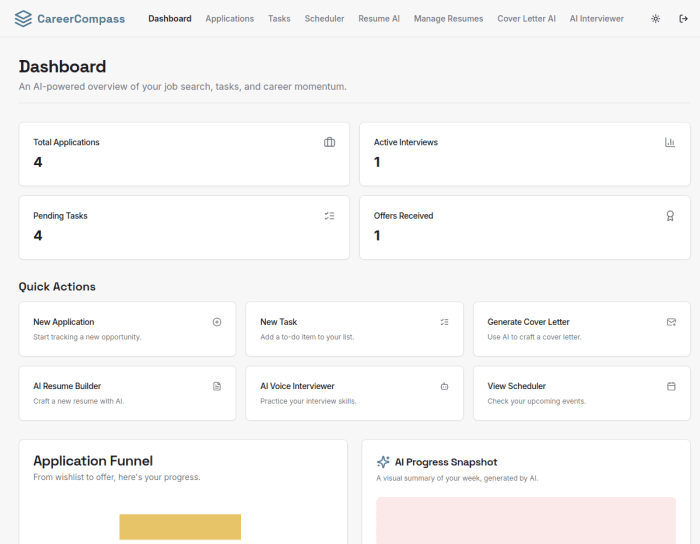Click the large Dashboard page heading
This screenshot has width=700, height=544.
[x=62, y=66]
